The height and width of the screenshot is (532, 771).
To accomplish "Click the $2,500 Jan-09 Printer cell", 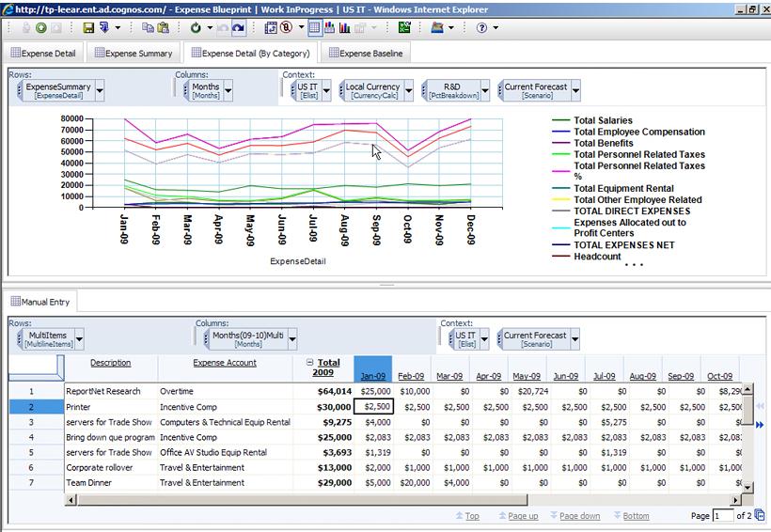I will tap(373, 407).
